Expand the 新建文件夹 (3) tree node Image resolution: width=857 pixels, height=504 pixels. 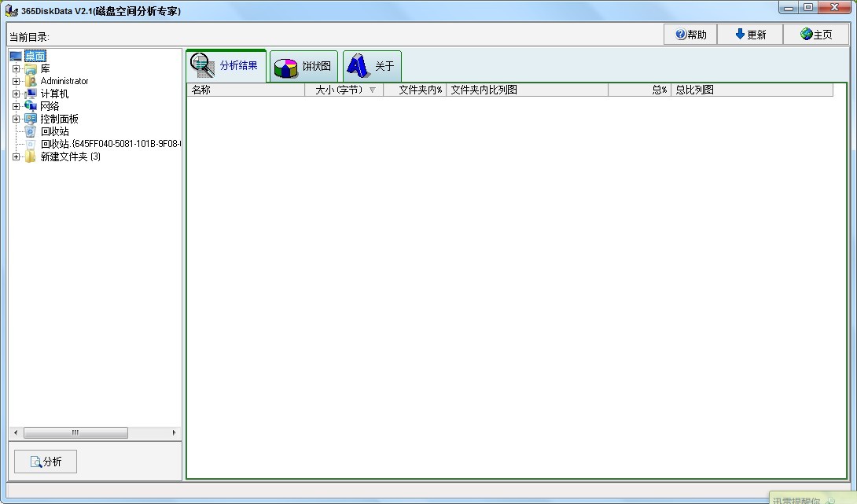pyautogui.click(x=16, y=157)
